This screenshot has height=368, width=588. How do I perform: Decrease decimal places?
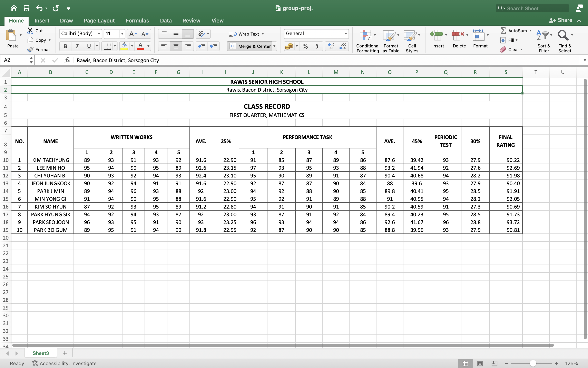343,46
